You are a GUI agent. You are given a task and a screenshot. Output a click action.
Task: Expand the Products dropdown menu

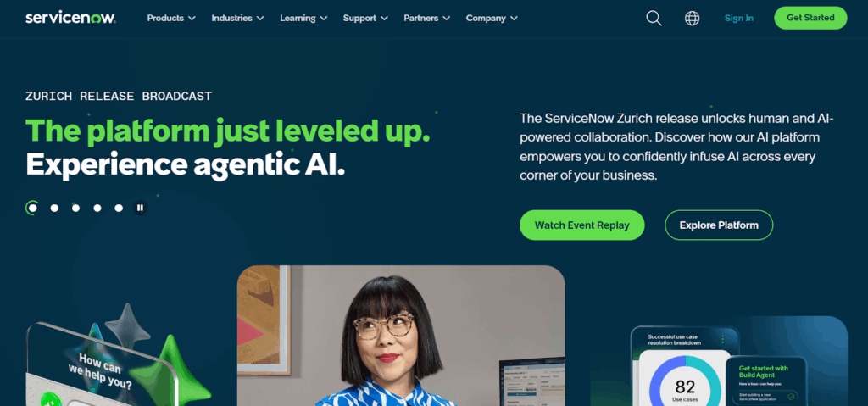(171, 19)
